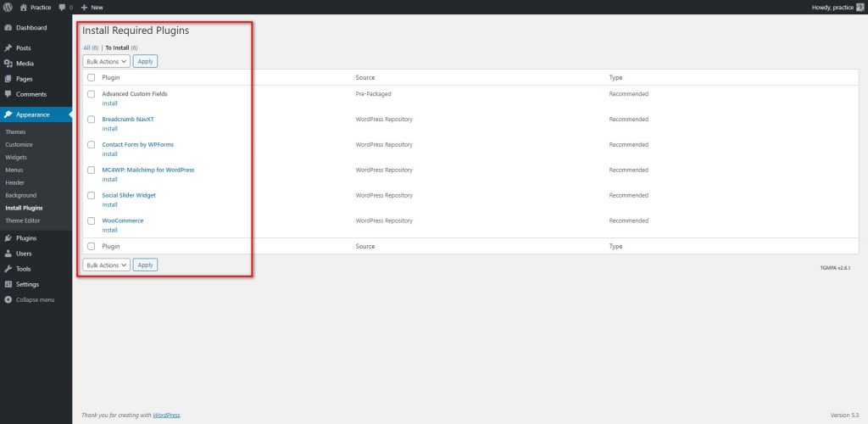Image resolution: width=868 pixels, height=424 pixels.
Task: Click the Source column header
Action: point(365,77)
